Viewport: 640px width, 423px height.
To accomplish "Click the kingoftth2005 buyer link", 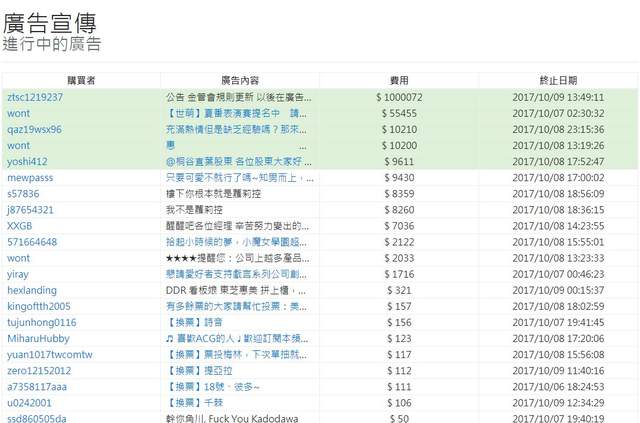I will click(x=39, y=306).
